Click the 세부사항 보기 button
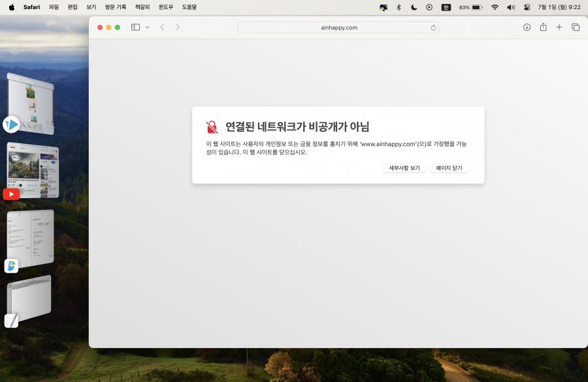Screen dimensions: 588x382 tap(404, 168)
